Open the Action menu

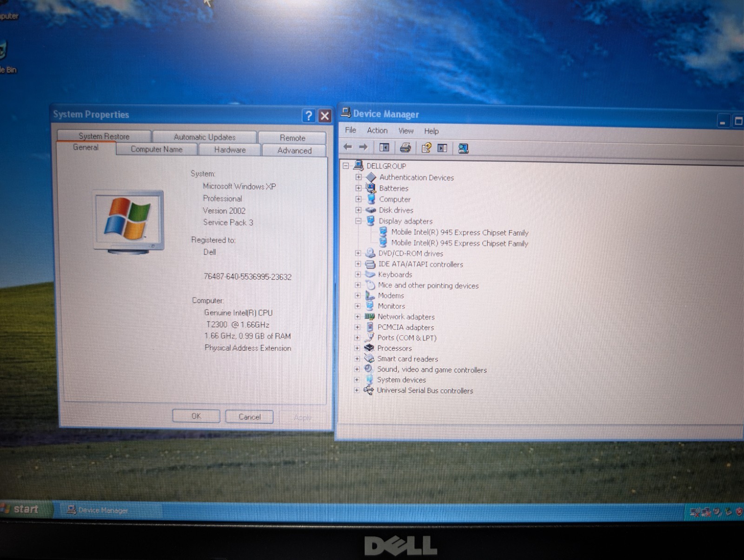click(377, 131)
